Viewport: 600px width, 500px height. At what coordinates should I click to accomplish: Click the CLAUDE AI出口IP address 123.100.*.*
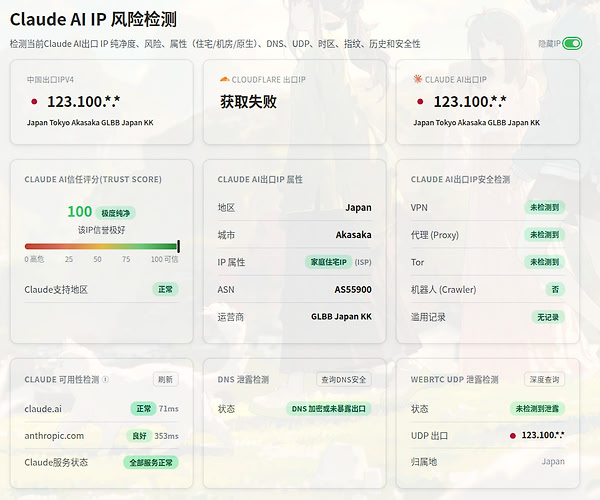(x=470, y=101)
